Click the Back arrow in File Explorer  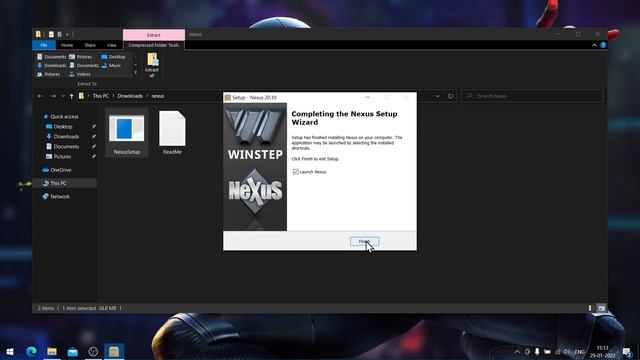point(40,96)
